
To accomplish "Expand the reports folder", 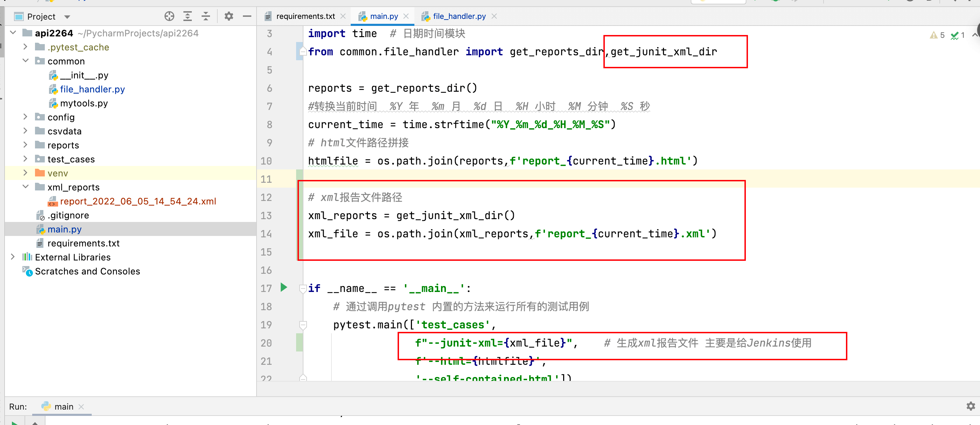I will coord(26,145).
